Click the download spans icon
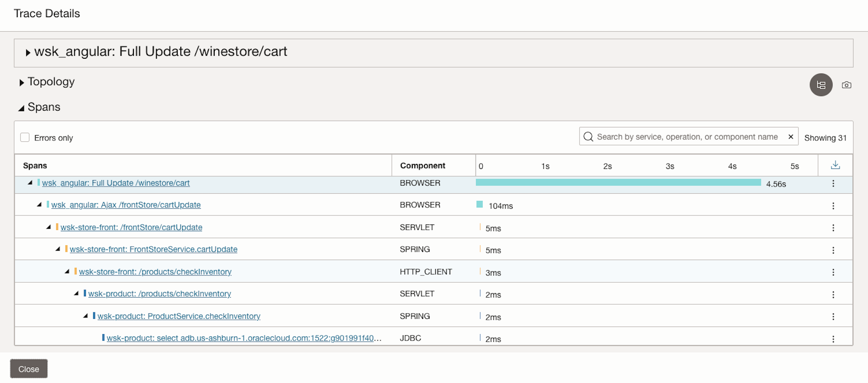 click(x=835, y=165)
